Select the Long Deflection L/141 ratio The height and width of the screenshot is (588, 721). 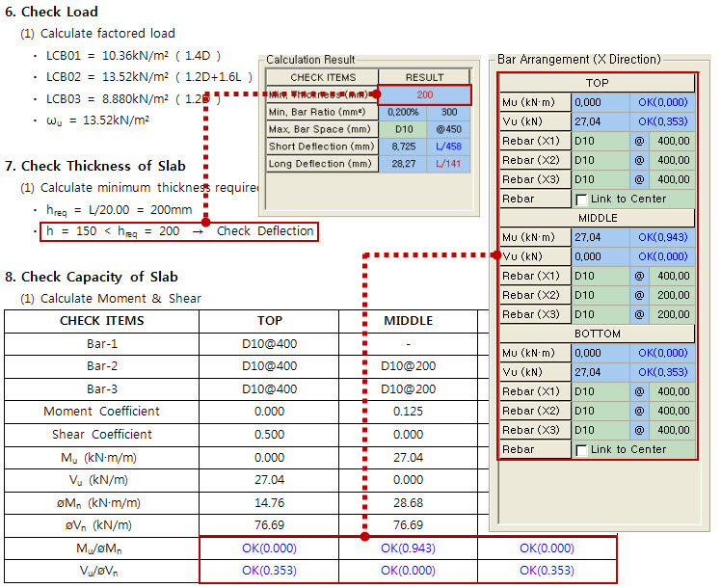449,164
